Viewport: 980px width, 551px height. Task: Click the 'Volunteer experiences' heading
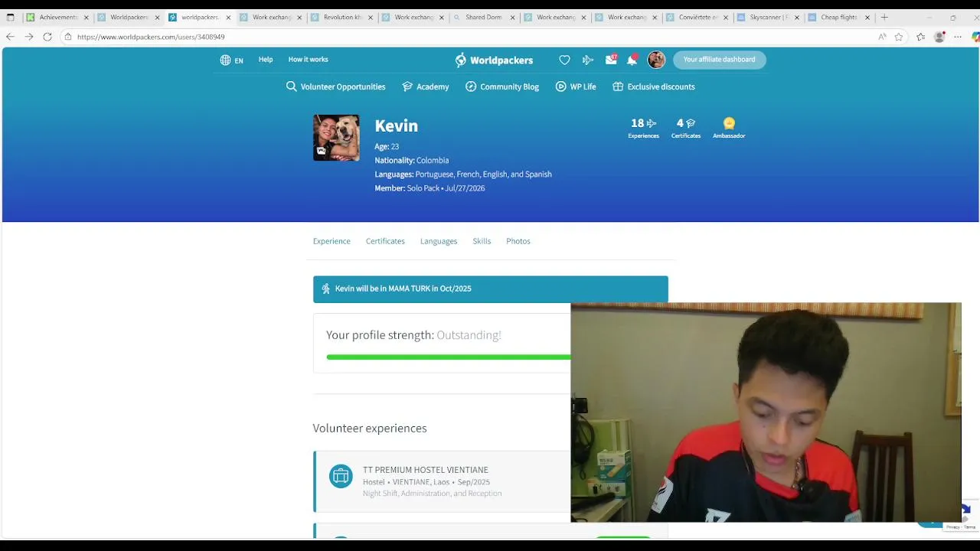click(370, 428)
